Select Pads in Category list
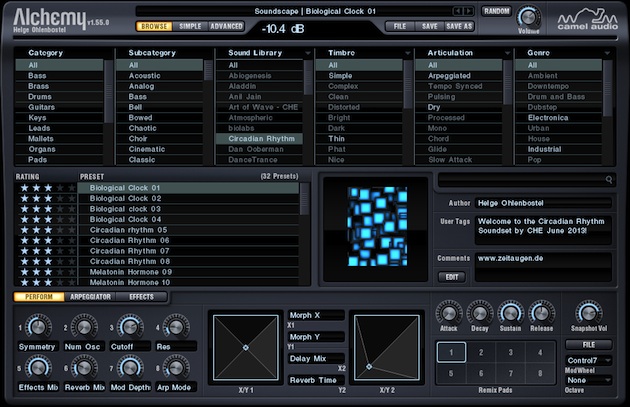630x407 pixels. (x=59, y=160)
